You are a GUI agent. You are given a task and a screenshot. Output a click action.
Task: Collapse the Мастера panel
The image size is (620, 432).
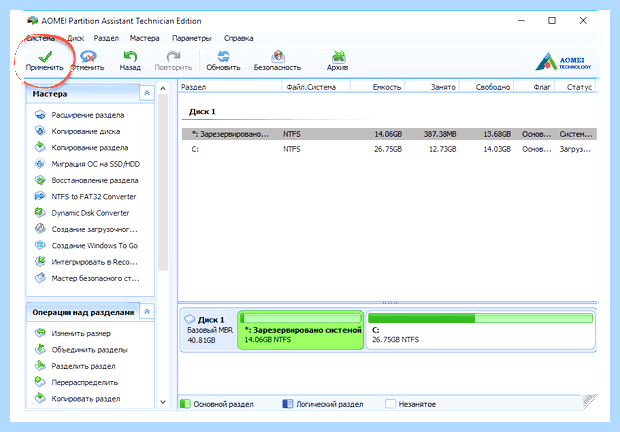[x=147, y=93]
